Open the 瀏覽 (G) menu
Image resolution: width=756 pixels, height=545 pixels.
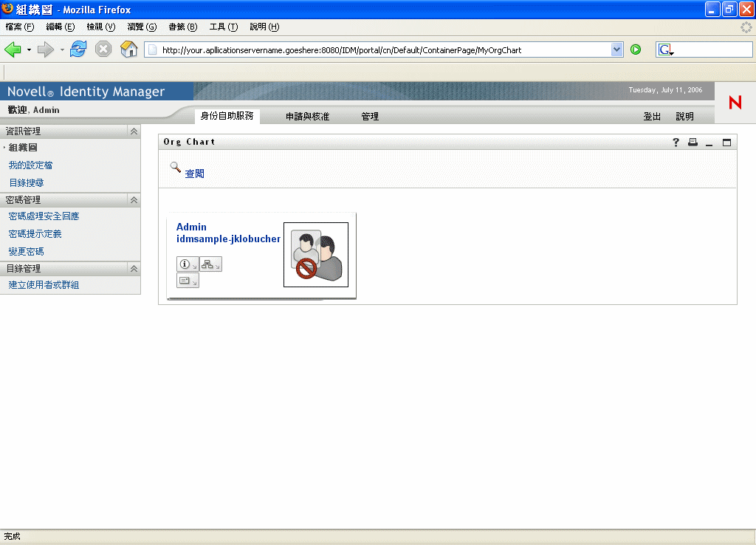[x=142, y=27]
